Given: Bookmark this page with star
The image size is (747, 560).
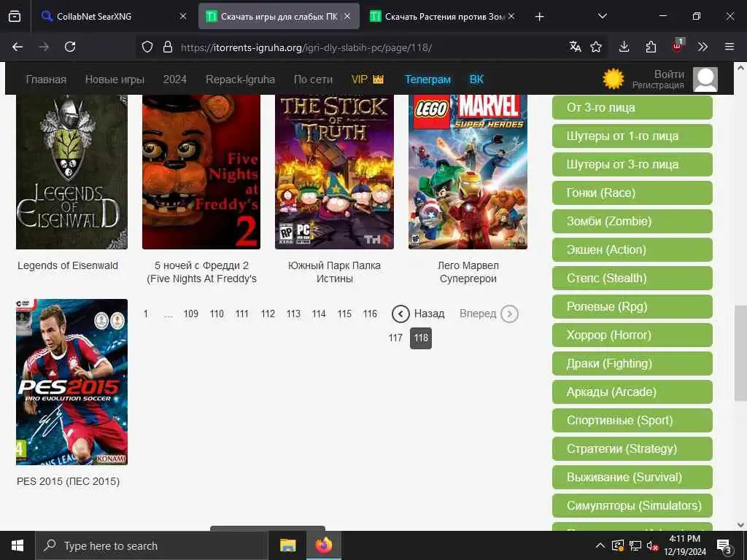Looking at the screenshot, I should (x=596, y=47).
